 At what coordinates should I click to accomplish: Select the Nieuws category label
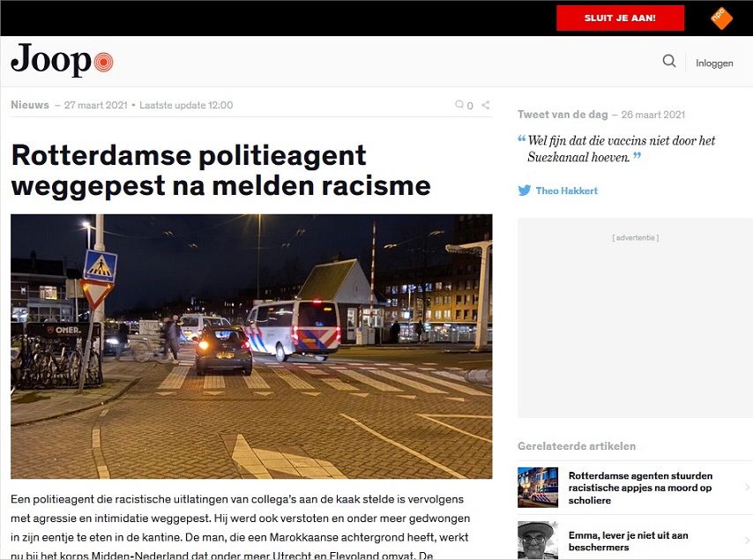(x=30, y=105)
